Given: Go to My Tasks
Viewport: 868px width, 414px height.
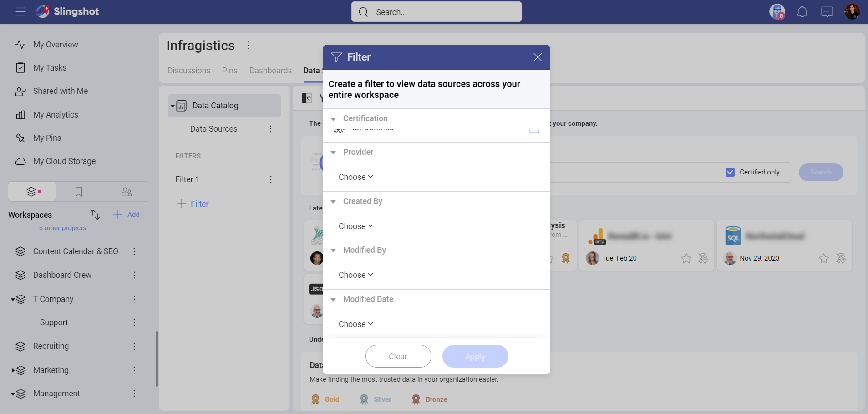Looking at the screenshot, I should 50,68.
